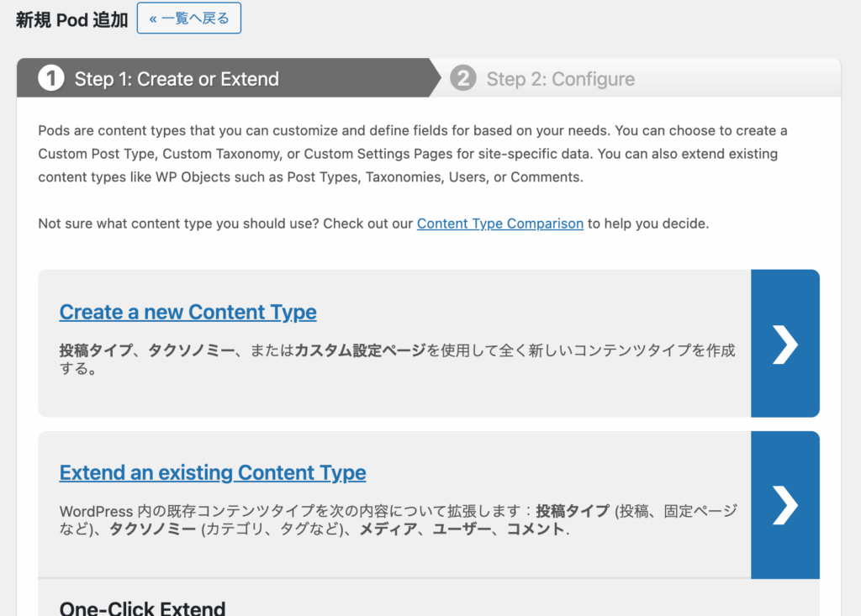Click the bold メディア text in Extend card
The height and width of the screenshot is (616, 861).
coord(389,530)
